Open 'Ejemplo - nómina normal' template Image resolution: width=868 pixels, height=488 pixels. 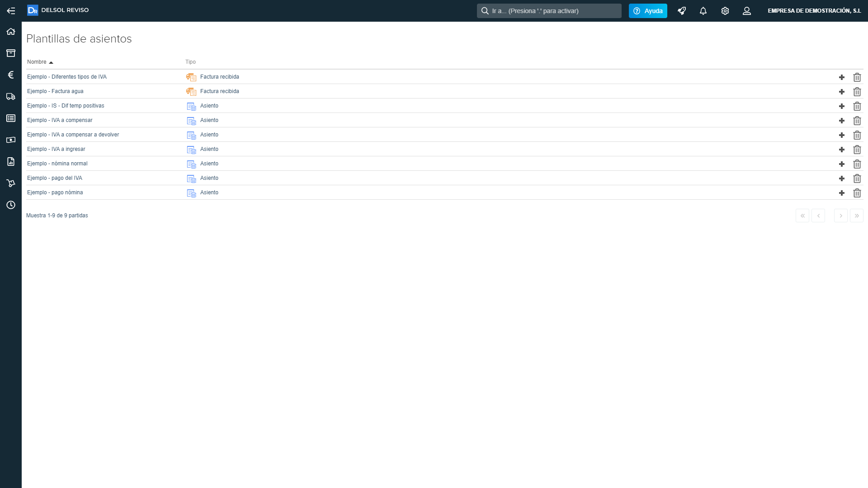(x=57, y=164)
